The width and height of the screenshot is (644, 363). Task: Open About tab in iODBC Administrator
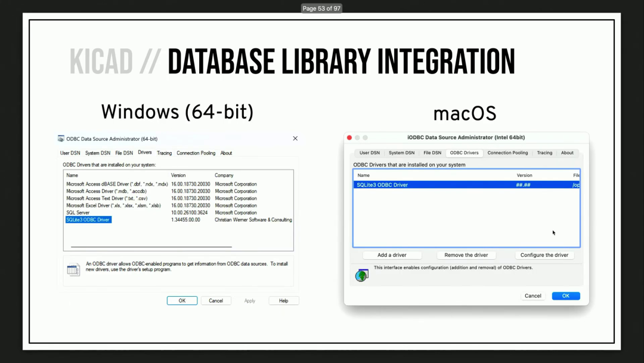point(567,152)
